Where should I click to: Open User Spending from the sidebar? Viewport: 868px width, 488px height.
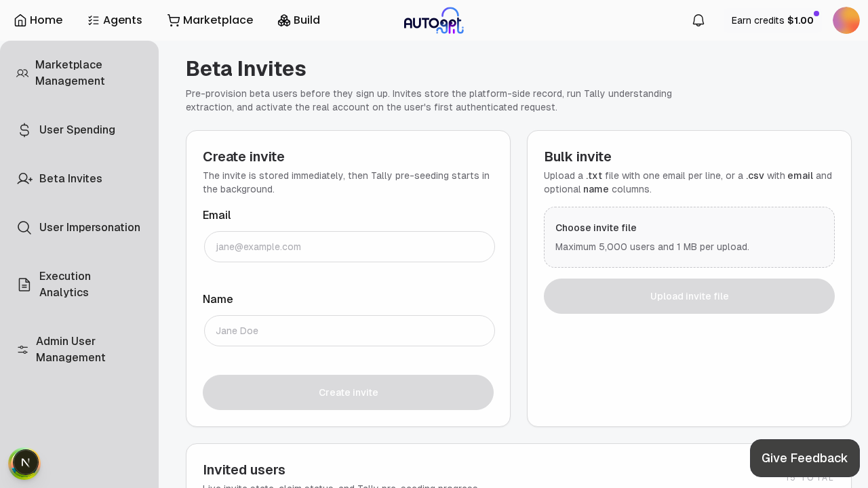77,129
